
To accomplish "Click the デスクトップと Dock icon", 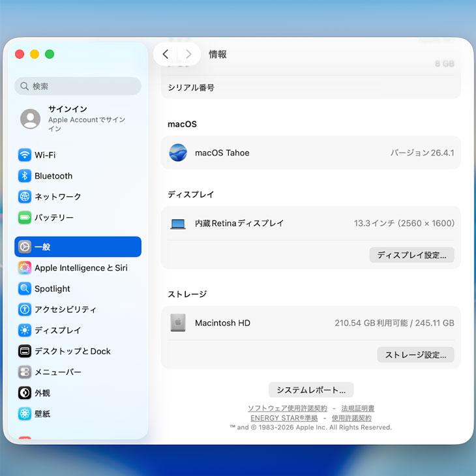I will [x=25, y=351].
